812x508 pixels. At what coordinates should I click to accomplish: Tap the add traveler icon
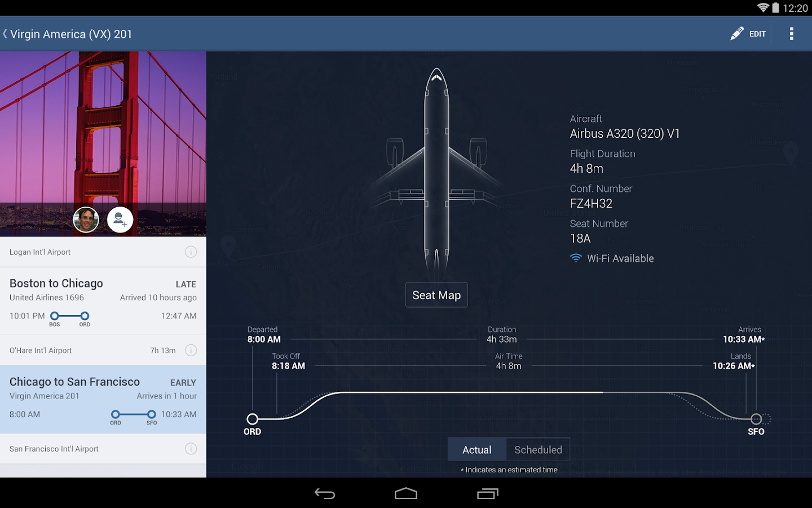coord(120,220)
